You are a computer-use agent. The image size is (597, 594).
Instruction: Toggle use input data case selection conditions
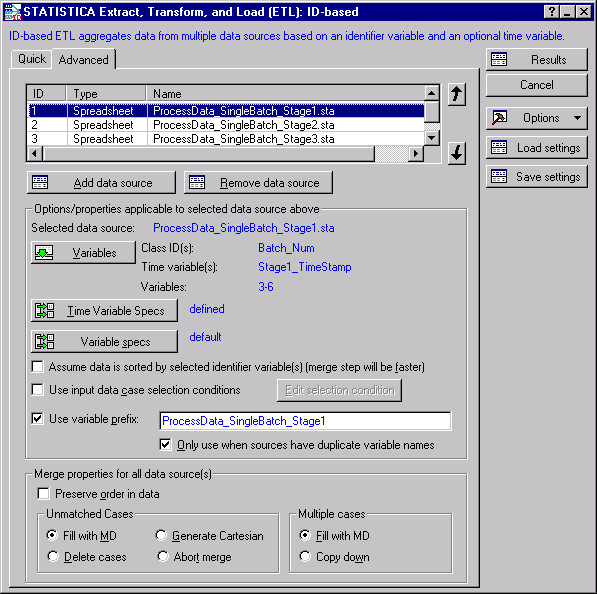pos(38,390)
